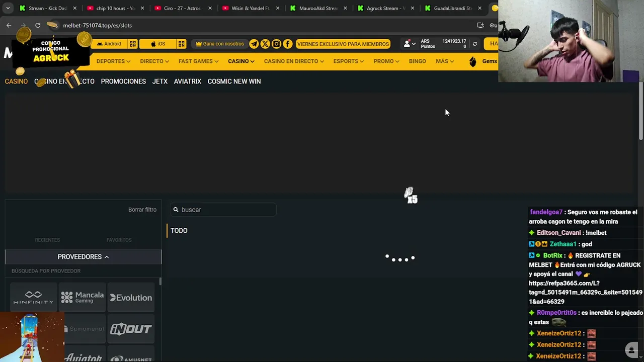Open the refpa3665.com link in chat

point(586,292)
